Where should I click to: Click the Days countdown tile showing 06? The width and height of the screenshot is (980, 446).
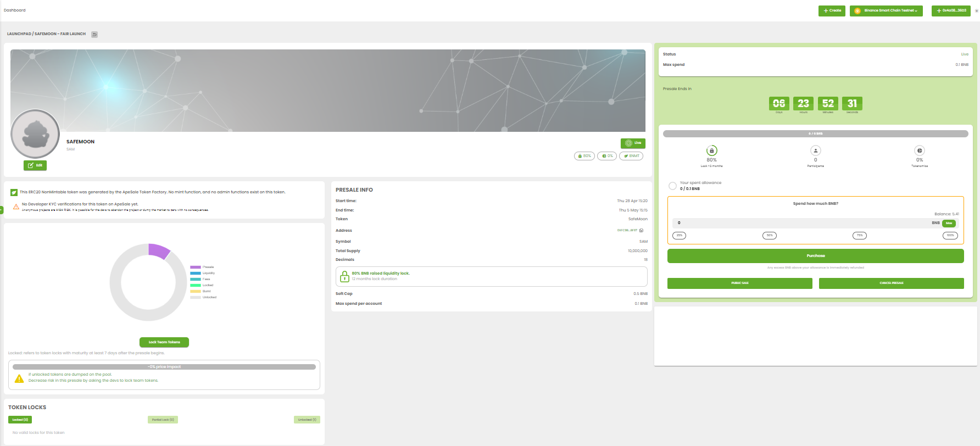[x=779, y=103]
